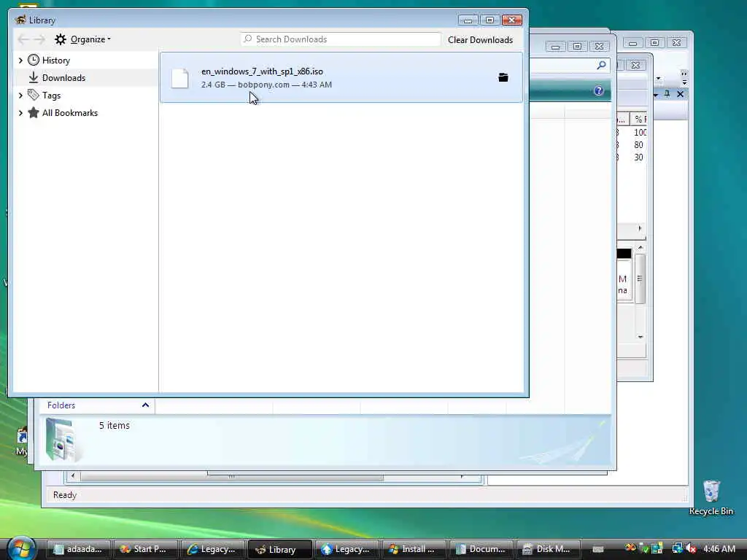
Task: Go forward with the Library forward arrow
Action: click(x=40, y=39)
